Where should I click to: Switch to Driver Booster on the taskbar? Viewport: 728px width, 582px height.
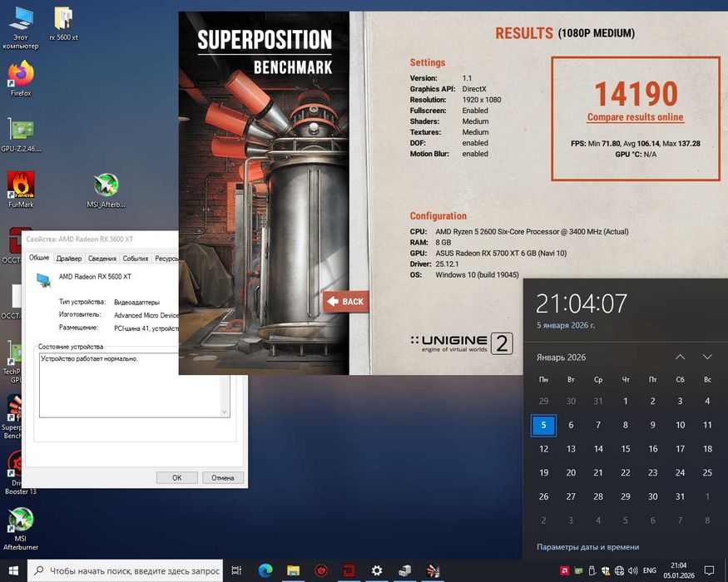tap(321, 570)
